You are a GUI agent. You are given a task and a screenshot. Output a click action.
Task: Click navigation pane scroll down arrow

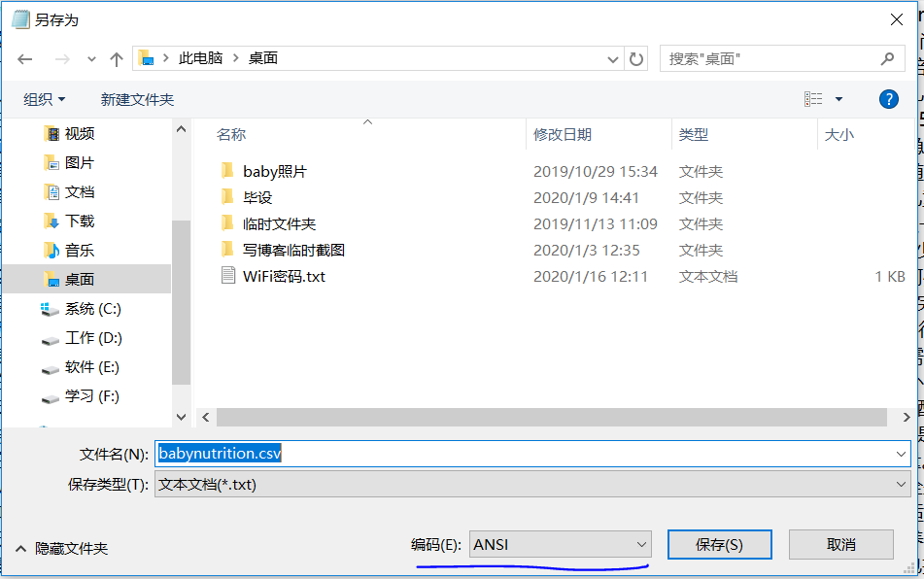pyautogui.click(x=181, y=417)
